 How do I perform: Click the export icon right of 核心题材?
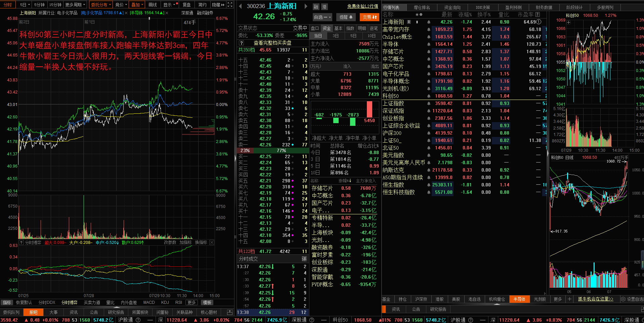point(230,312)
